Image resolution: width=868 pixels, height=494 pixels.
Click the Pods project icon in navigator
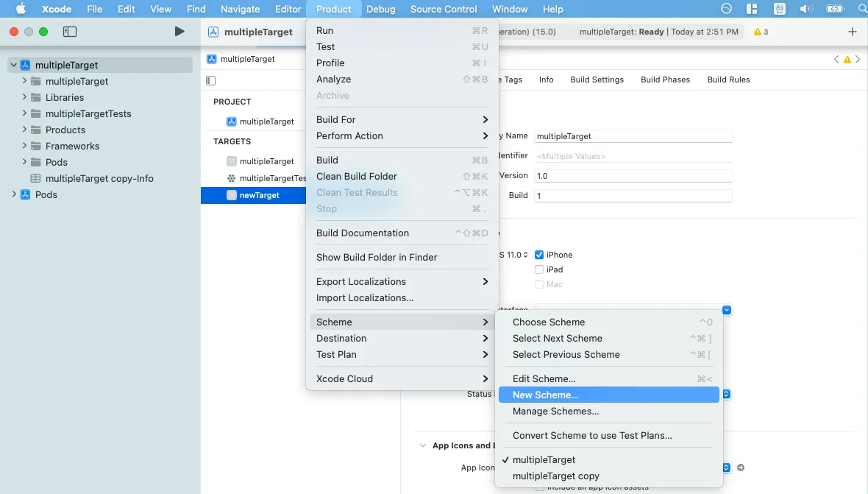click(26, 194)
